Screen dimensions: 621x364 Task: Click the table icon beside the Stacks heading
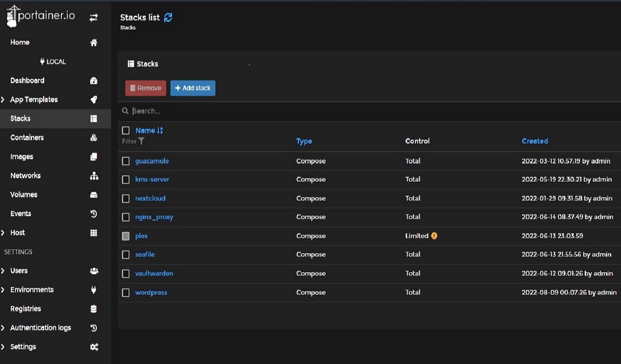[131, 64]
